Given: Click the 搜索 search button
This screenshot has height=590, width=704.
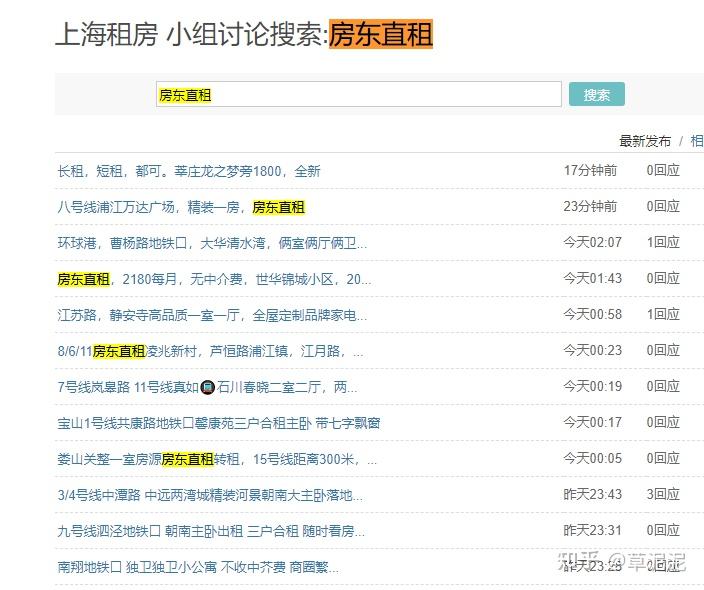Looking at the screenshot, I should pos(596,94).
